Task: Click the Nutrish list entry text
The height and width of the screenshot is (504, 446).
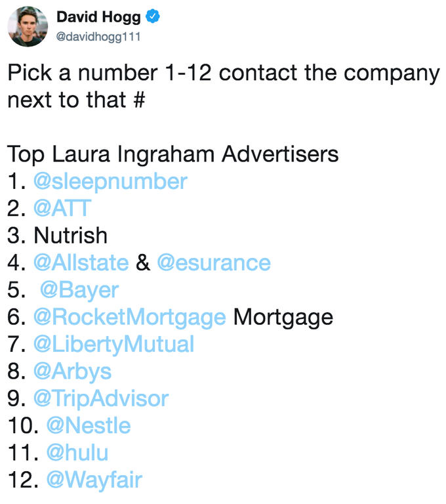Action: 70,236
